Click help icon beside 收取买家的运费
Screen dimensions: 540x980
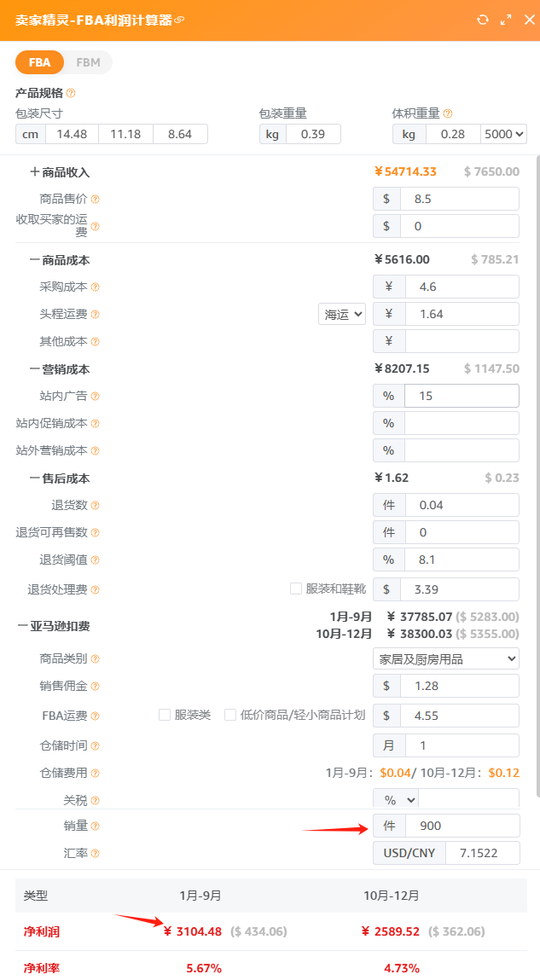95,226
